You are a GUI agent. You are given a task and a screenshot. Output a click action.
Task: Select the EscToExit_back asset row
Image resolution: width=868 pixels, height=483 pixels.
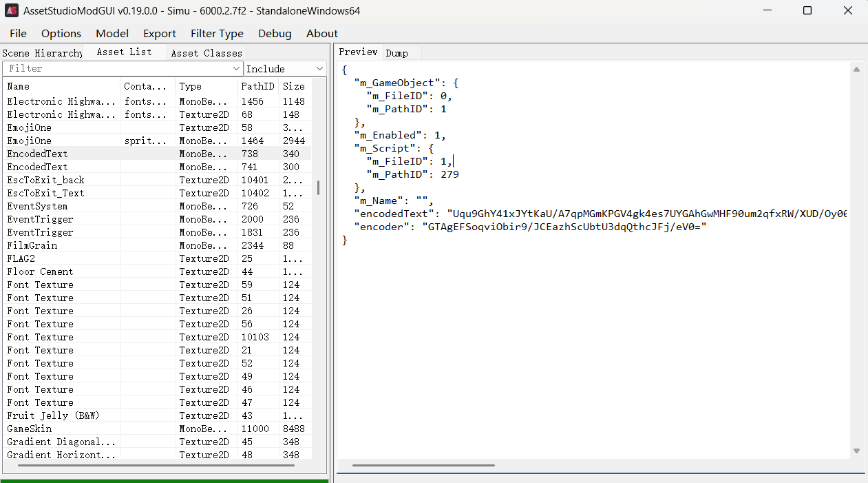click(158, 180)
